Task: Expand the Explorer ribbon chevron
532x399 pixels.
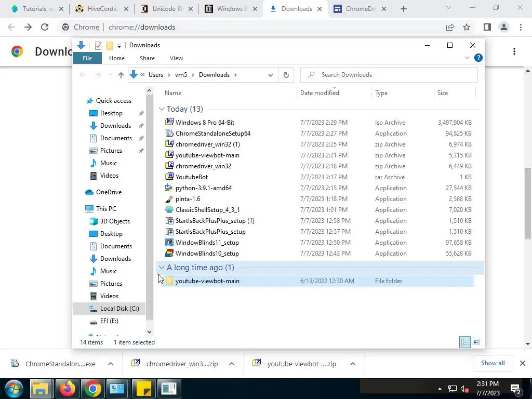Action: click(467, 58)
